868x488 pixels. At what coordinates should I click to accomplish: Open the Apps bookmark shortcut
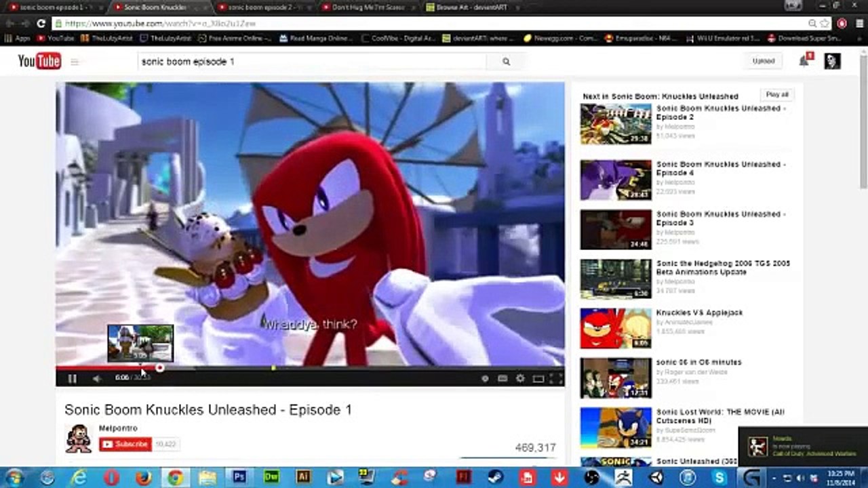click(18, 39)
